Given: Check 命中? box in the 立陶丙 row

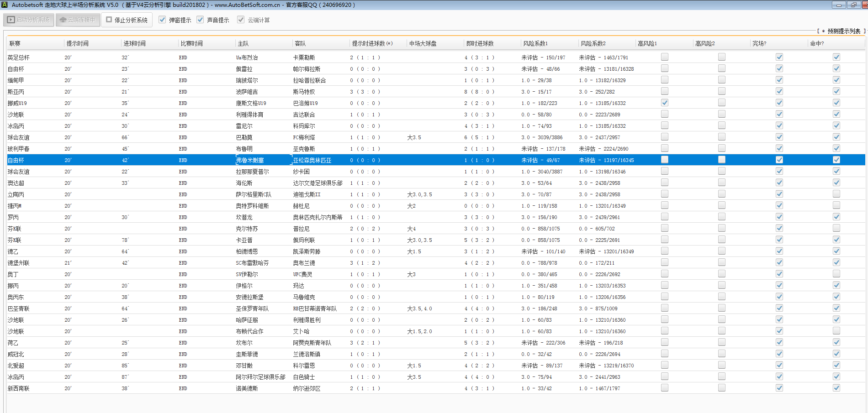Looking at the screenshot, I should coord(836,194).
